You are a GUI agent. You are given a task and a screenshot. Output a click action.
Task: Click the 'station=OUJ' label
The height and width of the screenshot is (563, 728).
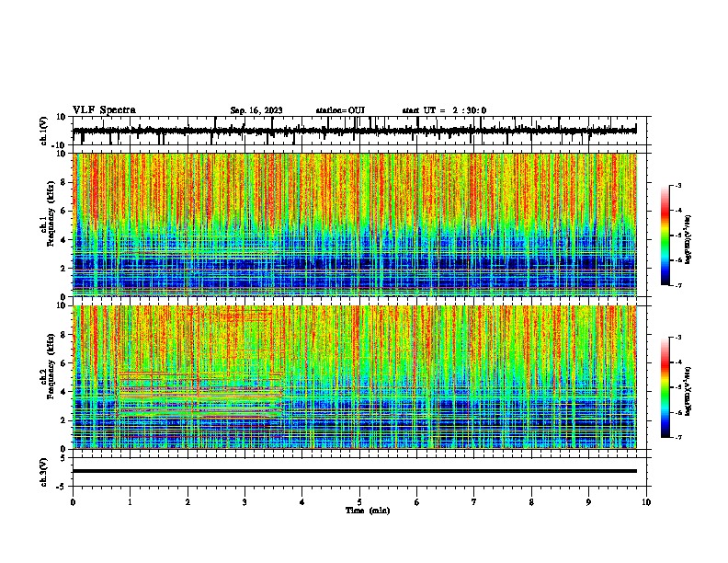340,110
